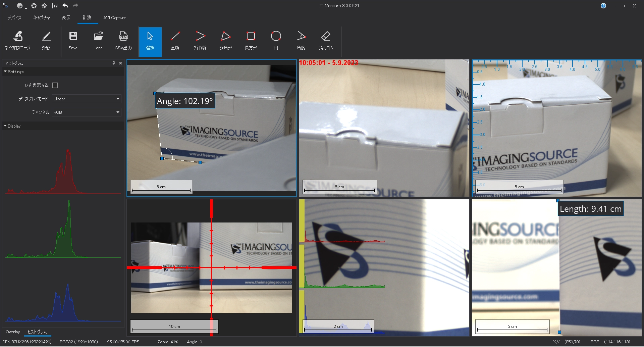The height and width of the screenshot is (347, 644).
Task: Select the 角度 angle tool
Action: point(301,41)
